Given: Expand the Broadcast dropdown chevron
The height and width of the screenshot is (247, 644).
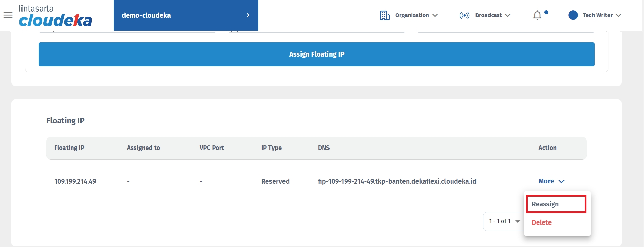Looking at the screenshot, I should pos(508,15).
